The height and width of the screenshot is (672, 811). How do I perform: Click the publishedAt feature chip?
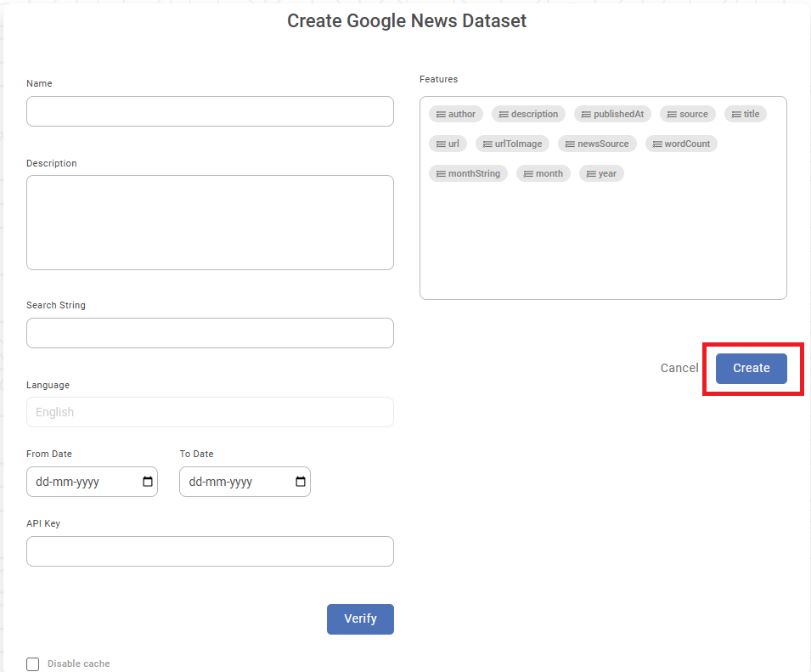tap(612, 114)
